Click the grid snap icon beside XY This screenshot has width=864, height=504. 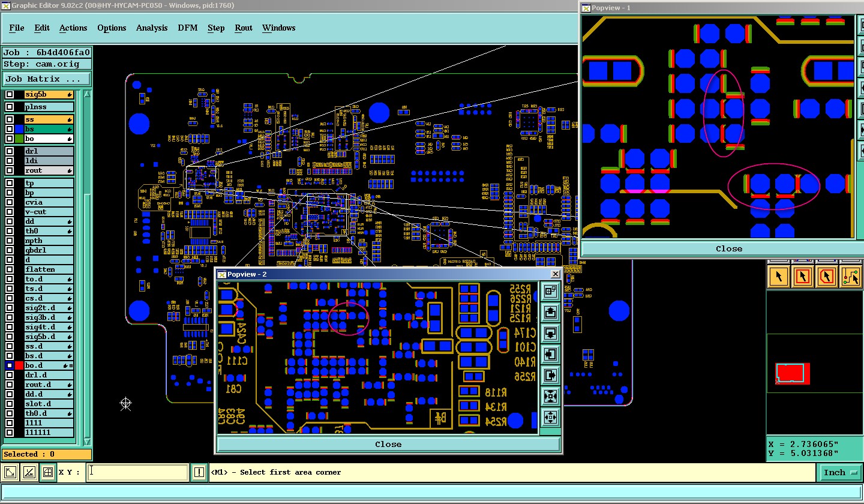48,473
